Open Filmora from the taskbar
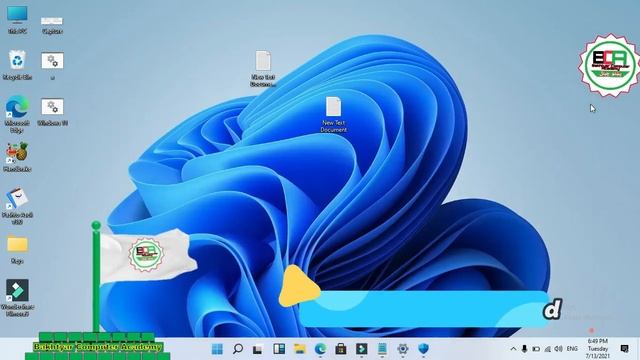The width and height of the screenshot is (640, 360). [x=361, y=349]
